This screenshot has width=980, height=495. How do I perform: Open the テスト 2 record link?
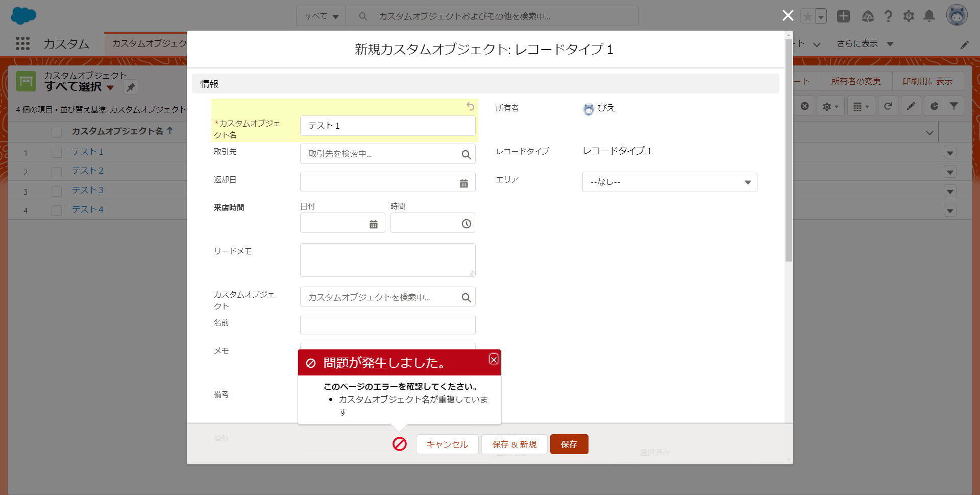[87, 171]
